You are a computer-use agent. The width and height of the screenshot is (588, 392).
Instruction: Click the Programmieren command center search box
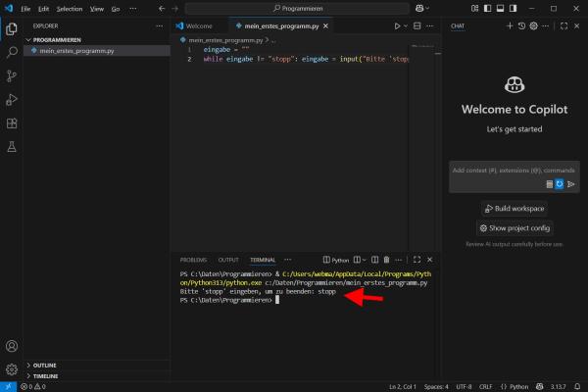(297, 8)
